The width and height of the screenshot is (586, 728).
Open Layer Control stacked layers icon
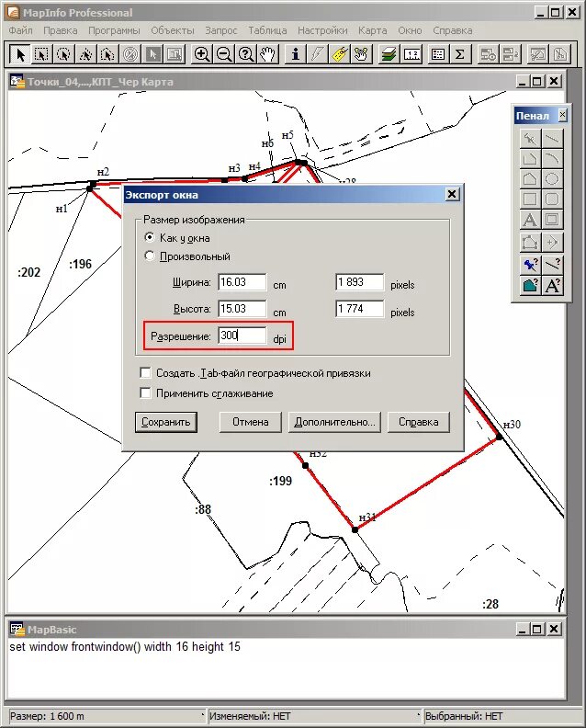click(x=389, y=54)
